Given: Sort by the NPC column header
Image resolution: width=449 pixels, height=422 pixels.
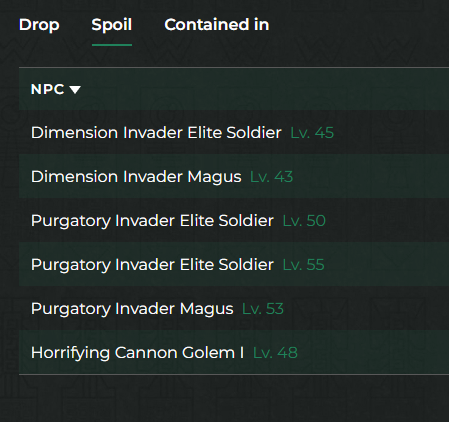Looking at the screenshot, I should (x=47, y=89).
